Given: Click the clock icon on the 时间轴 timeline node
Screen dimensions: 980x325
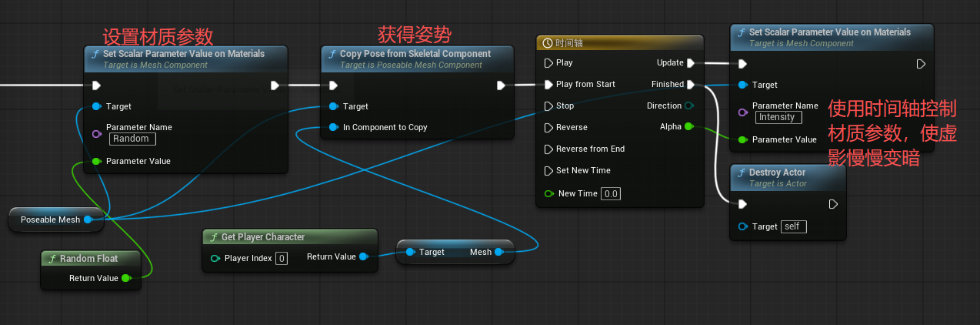Looking at the screenshot, I should (x=547, y=43).
